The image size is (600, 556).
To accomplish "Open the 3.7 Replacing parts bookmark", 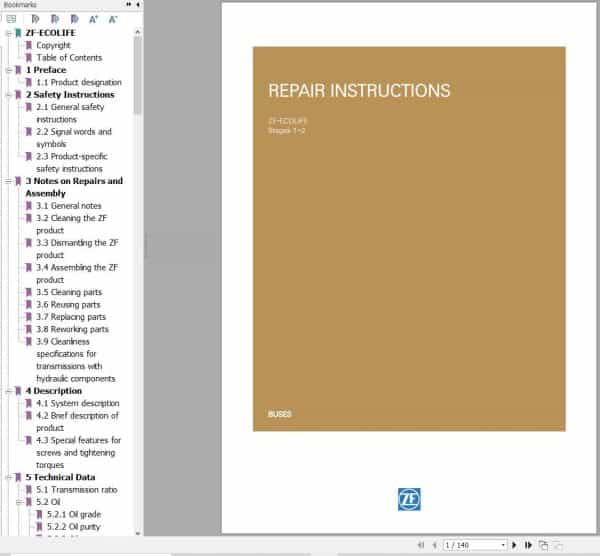I will pos(71,317).
